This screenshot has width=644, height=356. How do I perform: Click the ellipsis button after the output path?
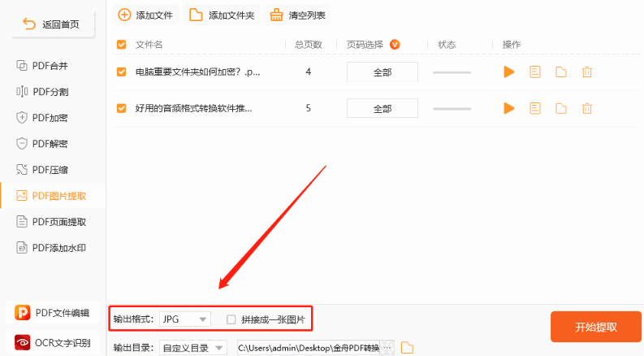tap(387, 348)
